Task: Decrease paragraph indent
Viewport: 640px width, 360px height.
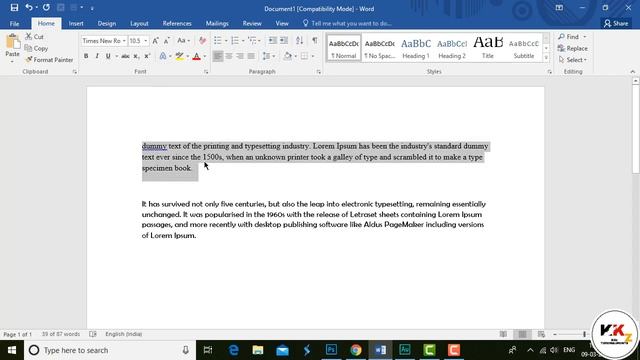Action: [272, 40]
